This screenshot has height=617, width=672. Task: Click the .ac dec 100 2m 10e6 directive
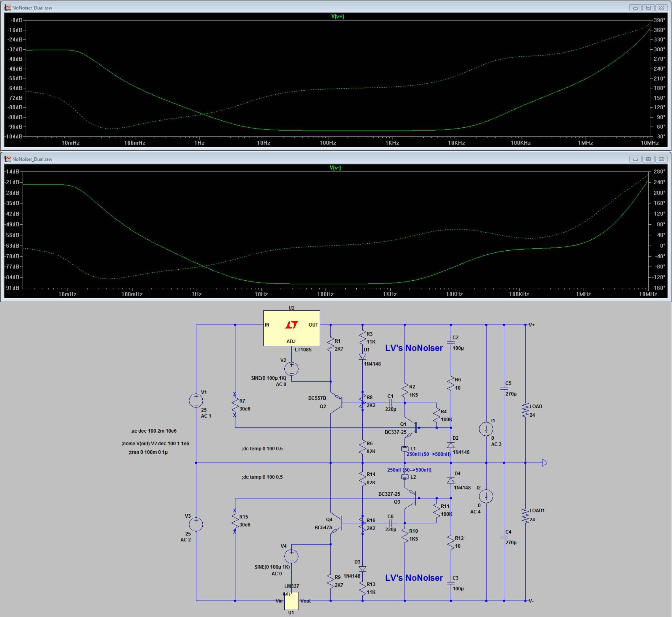click(x=153, y=431)
